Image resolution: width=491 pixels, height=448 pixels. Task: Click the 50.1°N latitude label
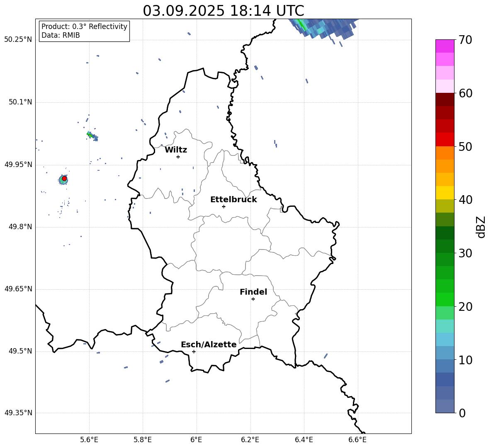[20, 102]
